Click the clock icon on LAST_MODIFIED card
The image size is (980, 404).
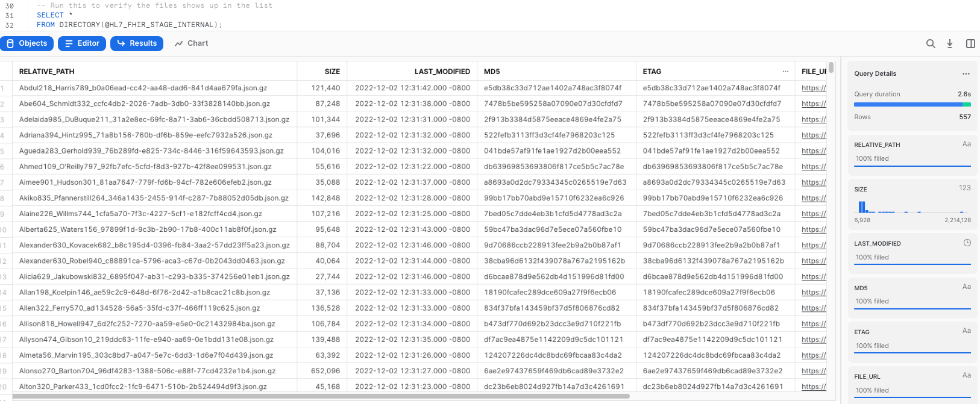(967, 243)
